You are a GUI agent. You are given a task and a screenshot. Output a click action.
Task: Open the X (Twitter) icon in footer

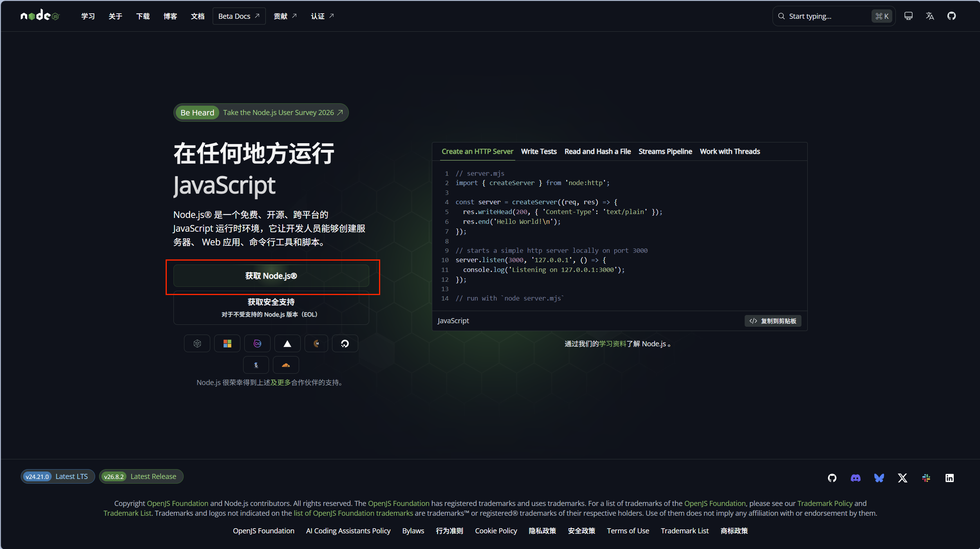tap(902, 478)
